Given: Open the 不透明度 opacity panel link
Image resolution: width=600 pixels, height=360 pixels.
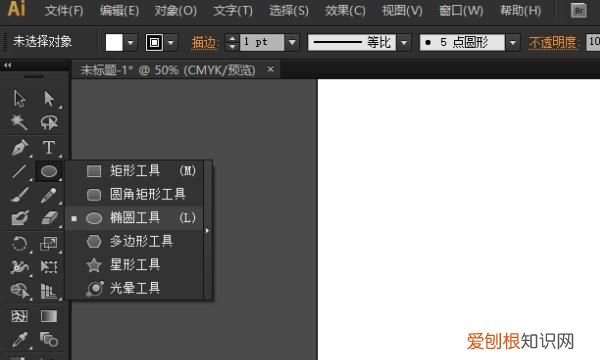Looking at the screenshot, I should point(552,42).
